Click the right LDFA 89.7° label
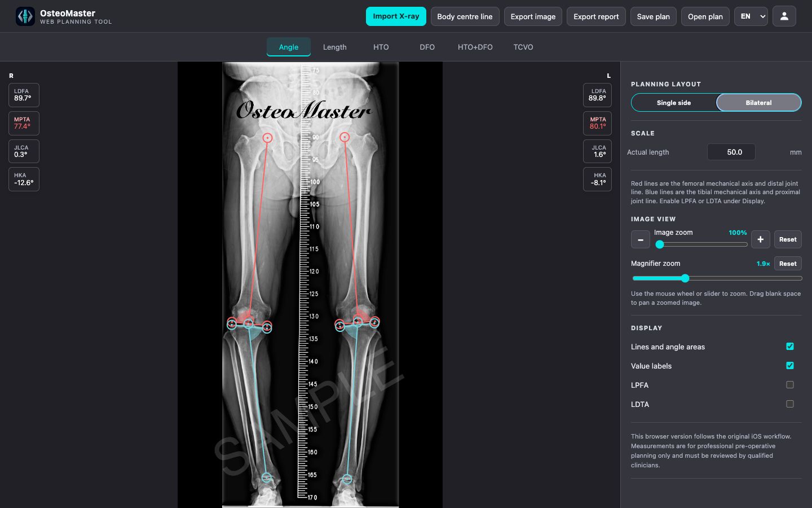Viewport: 812px width, 508px height. [24, 95]
